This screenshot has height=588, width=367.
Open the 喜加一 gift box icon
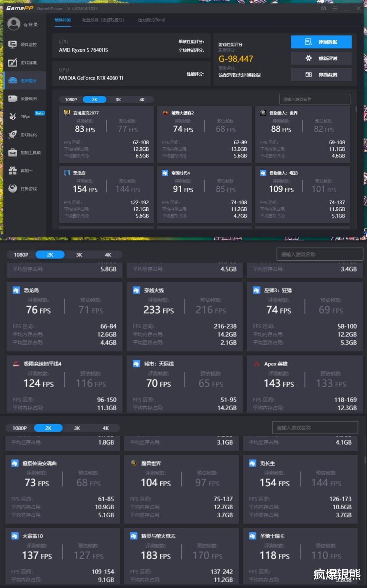tap(13, 171)
